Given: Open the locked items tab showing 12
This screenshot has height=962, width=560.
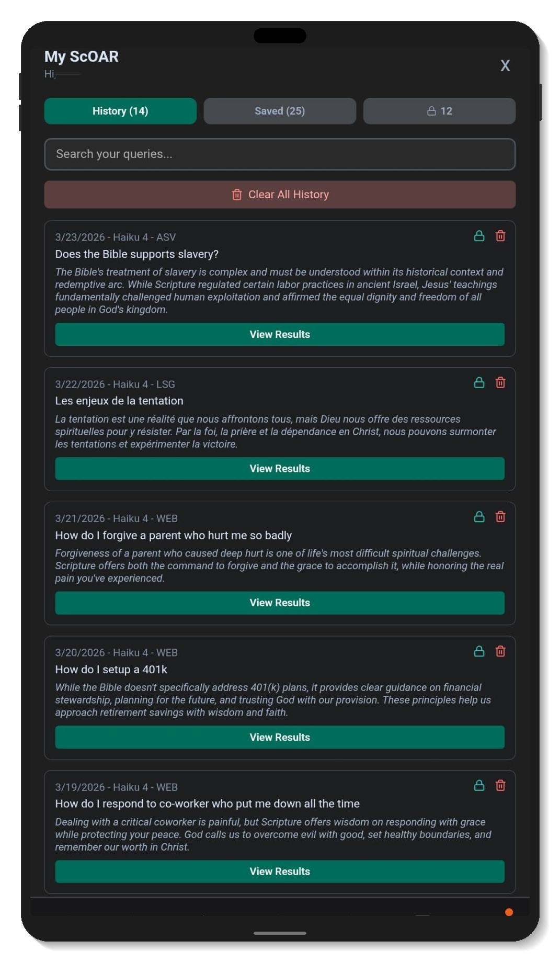Looking at the screenshot, I should [x=439, y=111].
